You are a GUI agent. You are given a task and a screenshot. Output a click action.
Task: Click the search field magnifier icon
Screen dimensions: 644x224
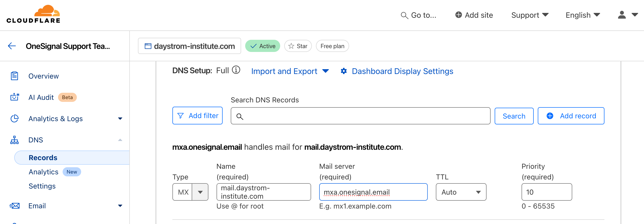click(x=240, y=116)
